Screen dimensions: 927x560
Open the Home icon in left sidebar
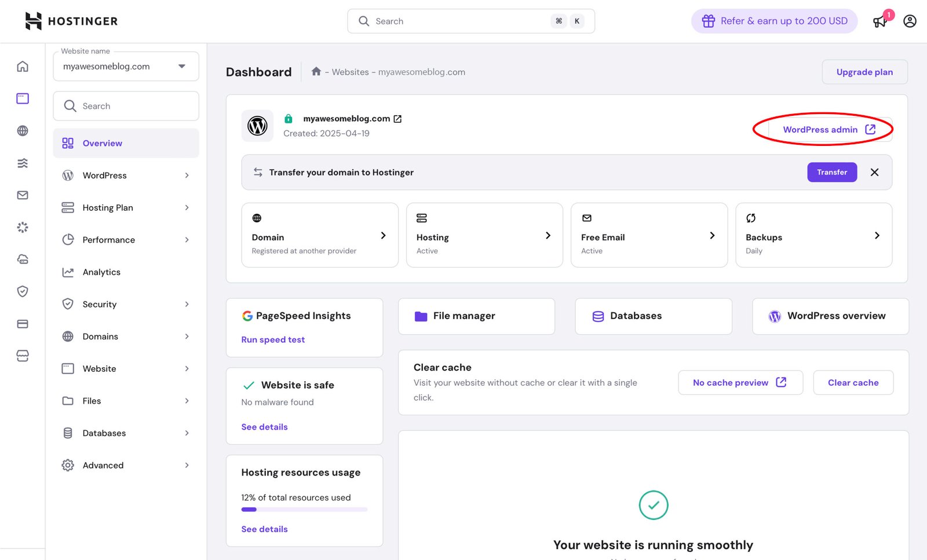22,66
